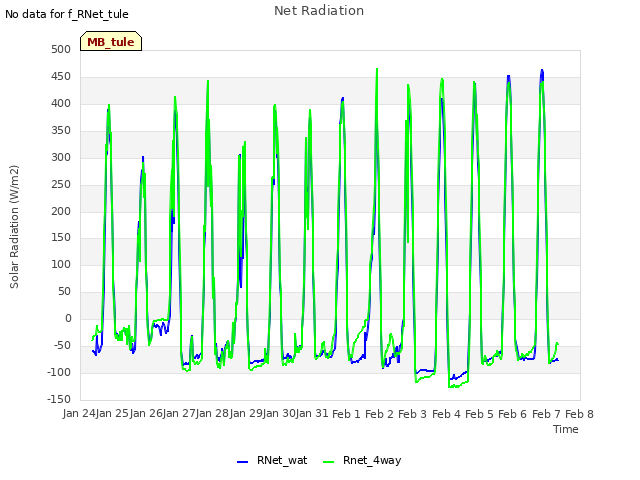The height and width of the screenshot is (480, 640).
Task: Click the 250 y-axis tick label
Action: [x=61, y=184]
